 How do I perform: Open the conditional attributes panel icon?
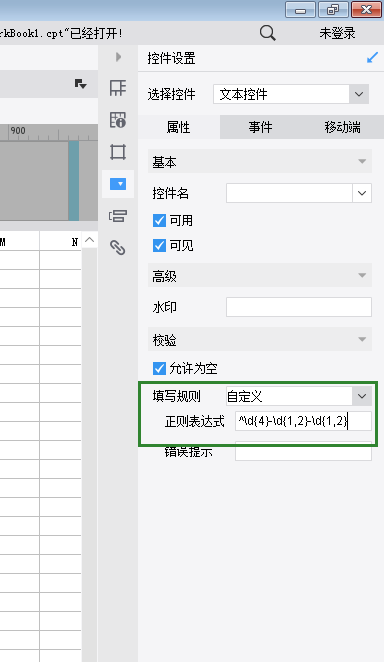coord(118,216)
